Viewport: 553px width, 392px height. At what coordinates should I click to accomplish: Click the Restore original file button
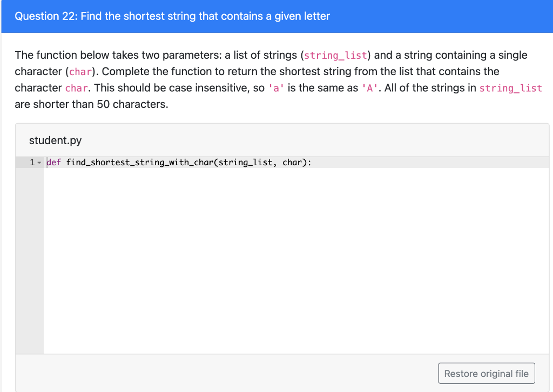pos(487,373)
